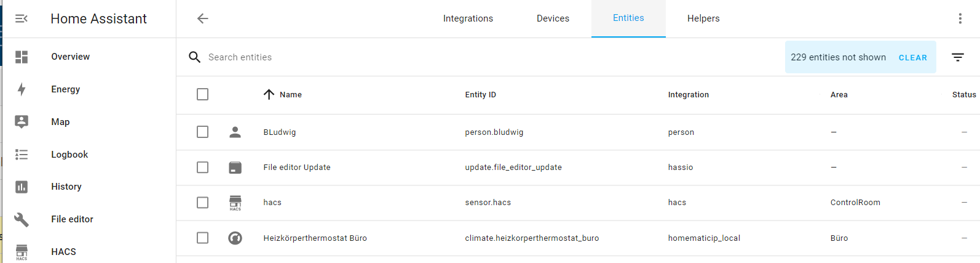
Task: Select the BLudwig entity checkbox
Action: (202, 132)
